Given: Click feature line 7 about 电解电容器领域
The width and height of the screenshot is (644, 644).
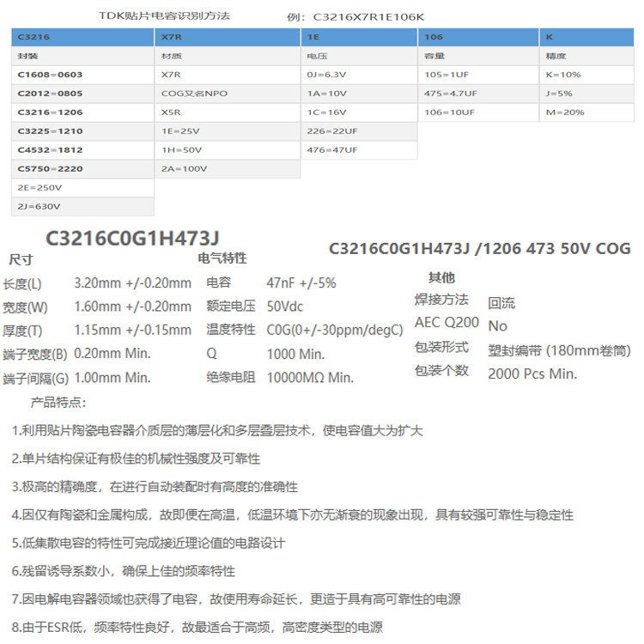Looking at the screenshot, I should pyautogui.click(x=236, y=598).
